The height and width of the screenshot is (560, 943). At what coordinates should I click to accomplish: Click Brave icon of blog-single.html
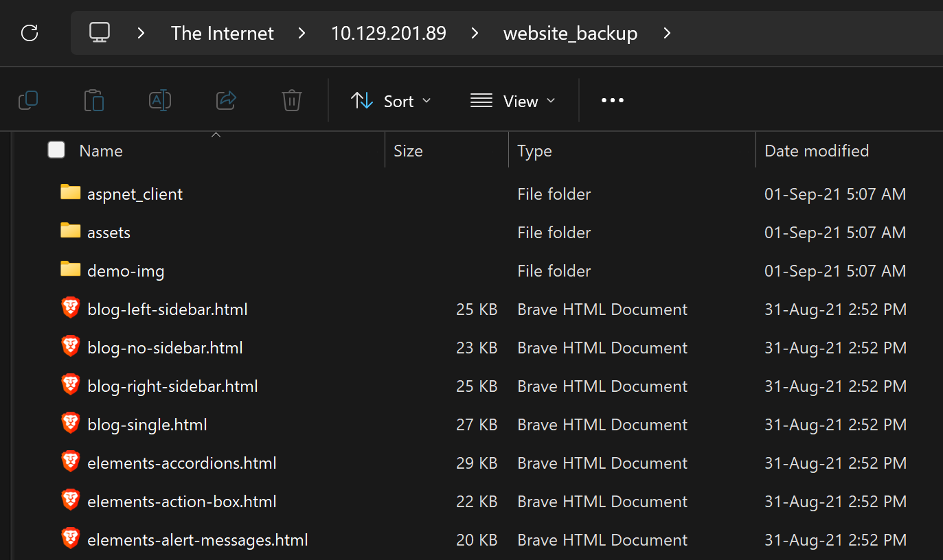pyautogui.click(x=70, y=423)
